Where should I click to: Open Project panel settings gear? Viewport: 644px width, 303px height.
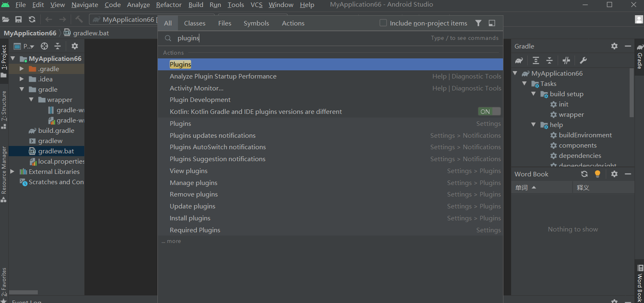[75, 46]
